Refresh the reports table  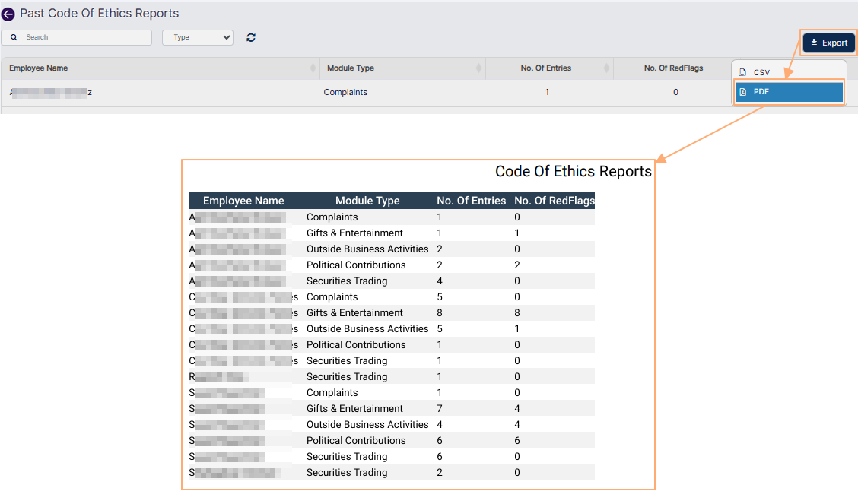(250, 36)
